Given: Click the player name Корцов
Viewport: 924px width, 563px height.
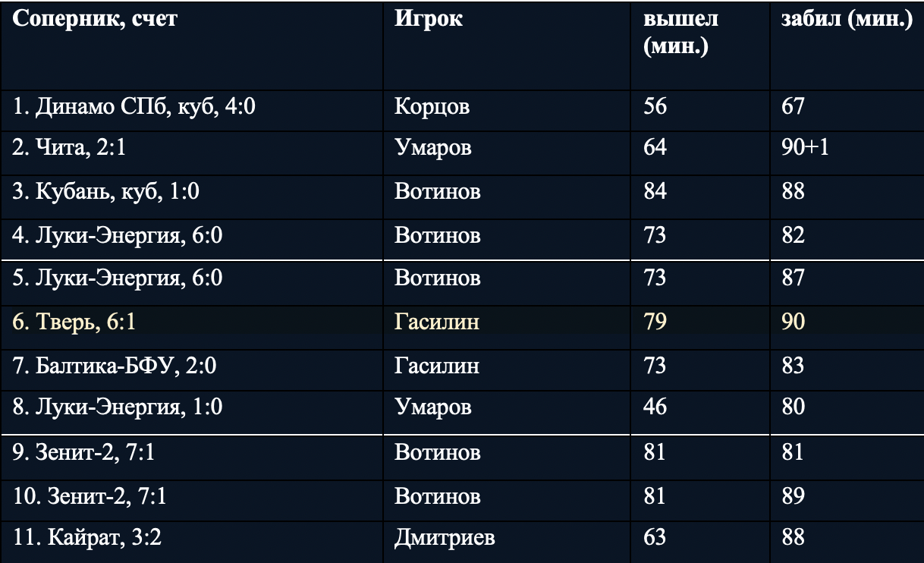Looking at the screenshot, I should pos(432,105).
